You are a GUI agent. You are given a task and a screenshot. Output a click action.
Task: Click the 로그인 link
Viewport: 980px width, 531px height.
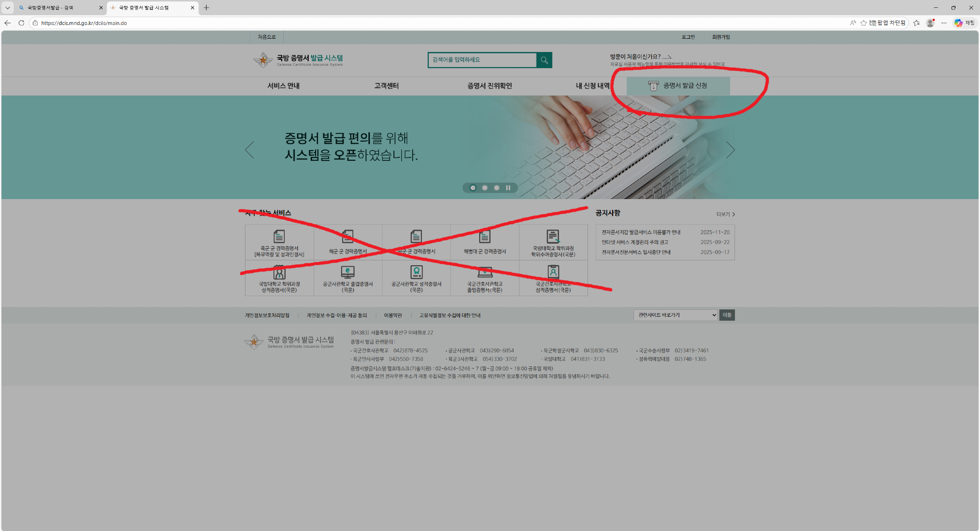pyautogui.click(x=688, y=37)
